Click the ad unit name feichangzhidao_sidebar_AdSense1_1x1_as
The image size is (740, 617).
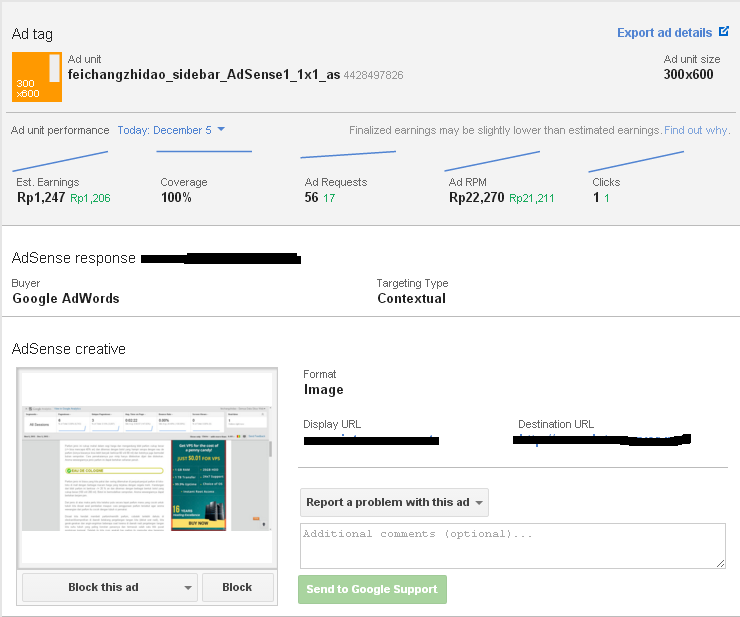pyautogui.click(x=204, y=75)
